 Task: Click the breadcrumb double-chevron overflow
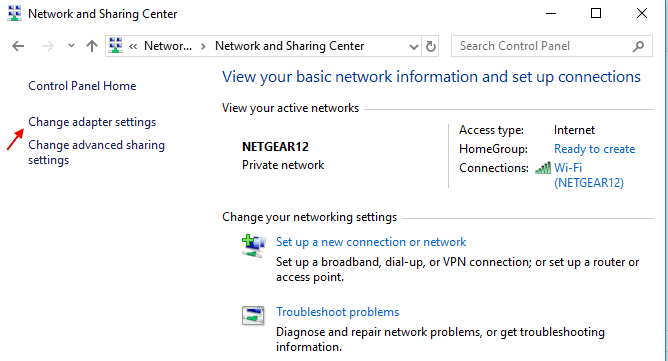pos(133,46)
